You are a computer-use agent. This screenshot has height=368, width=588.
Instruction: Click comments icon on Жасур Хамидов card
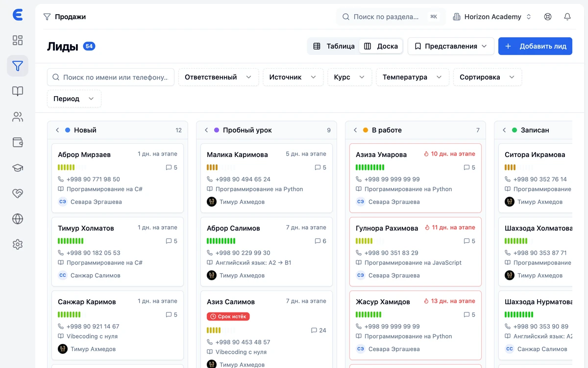tap(466, 315)
